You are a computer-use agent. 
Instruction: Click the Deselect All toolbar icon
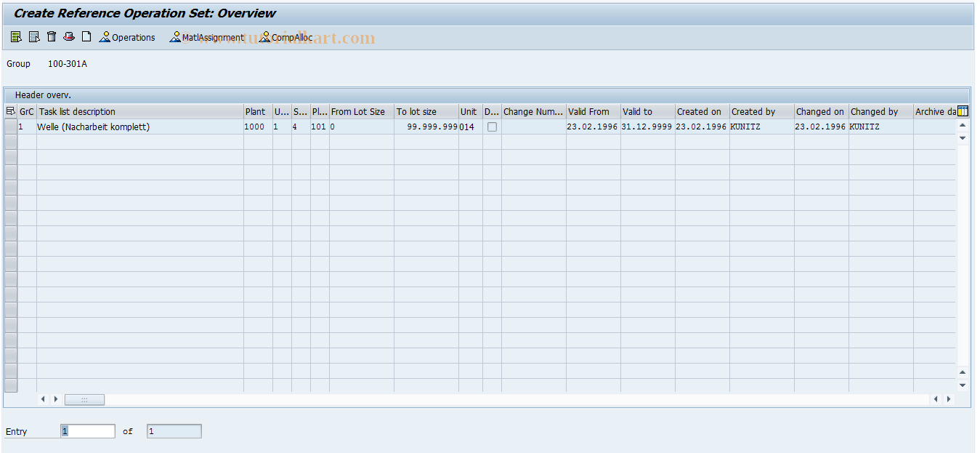(x=33, y=37)
